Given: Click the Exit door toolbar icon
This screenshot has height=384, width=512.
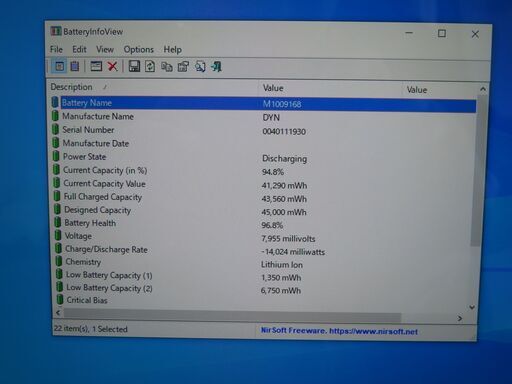Looking at the screenshot, I should click(x=217, y=67).
